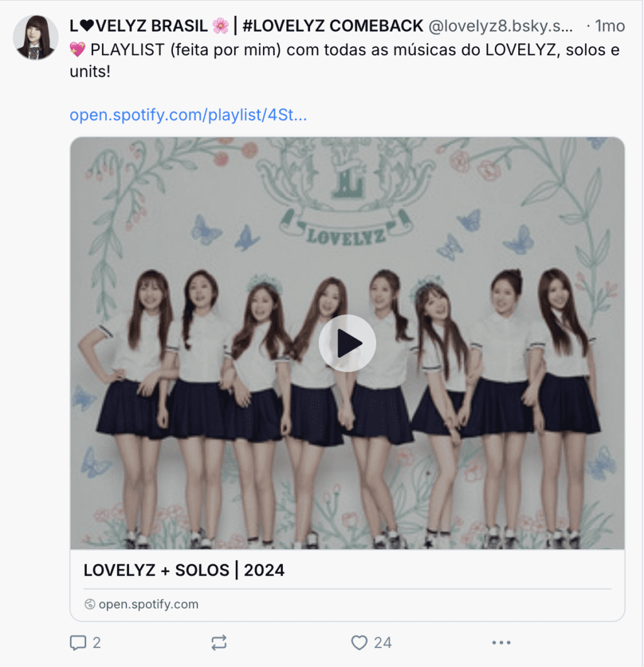The image size is (644, 667).
Task: Click the reply speech bubble icon
Action: click(x=78, y=642)
